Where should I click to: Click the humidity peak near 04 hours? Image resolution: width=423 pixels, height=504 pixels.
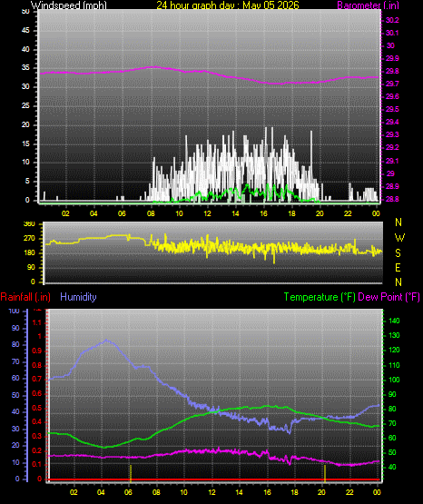tap(106, 340)
